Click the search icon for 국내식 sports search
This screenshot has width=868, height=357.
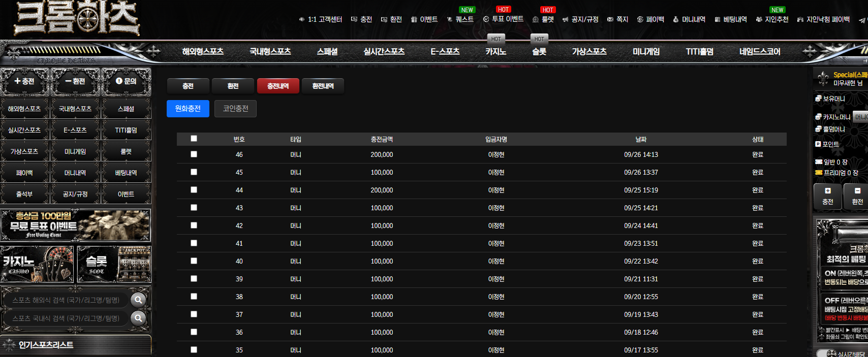(138, 318)
